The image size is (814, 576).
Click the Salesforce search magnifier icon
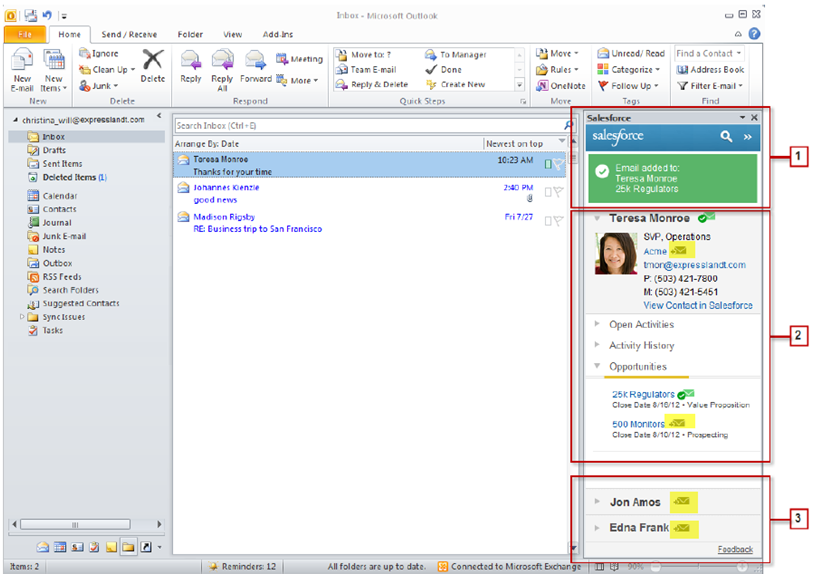point(727,136)
